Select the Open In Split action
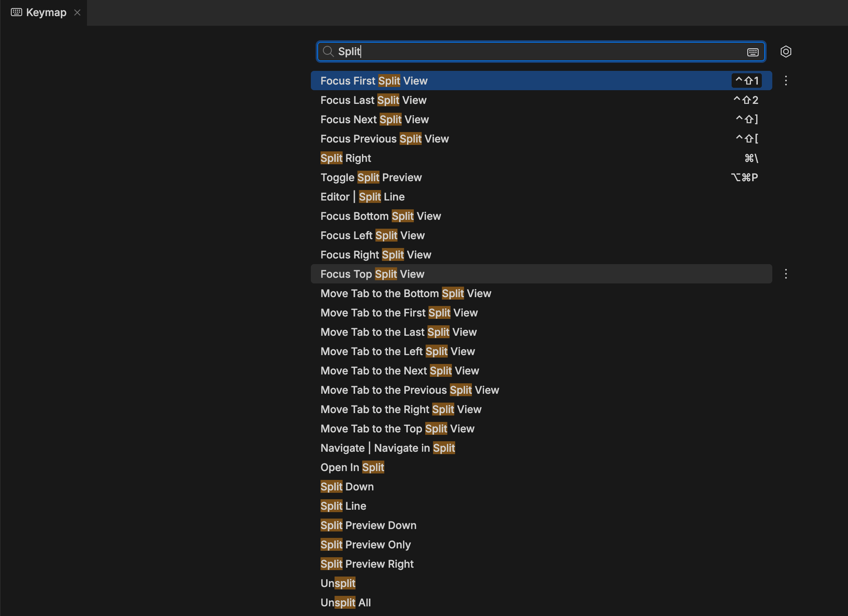 coord(352,467)
